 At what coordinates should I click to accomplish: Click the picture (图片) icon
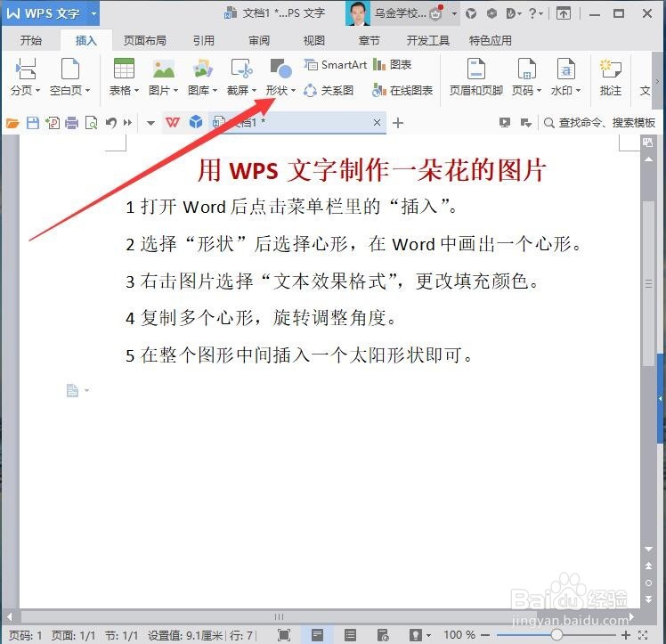point(164,69)
